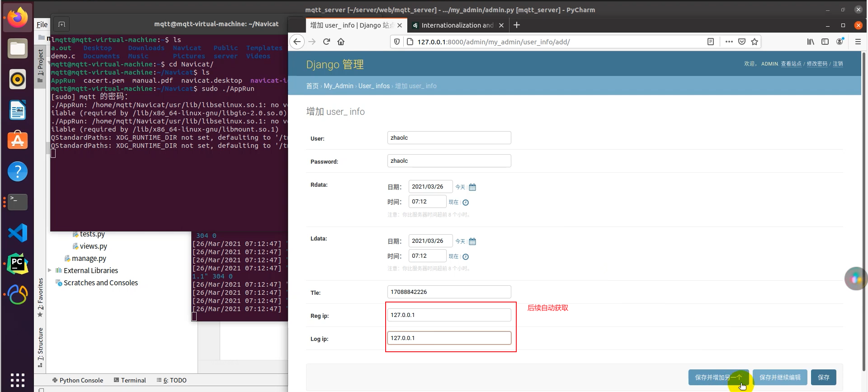Click 现在 link for Rdata time
Image resolution: width=868 pixels, height=392 pixels.
[453, 202]
